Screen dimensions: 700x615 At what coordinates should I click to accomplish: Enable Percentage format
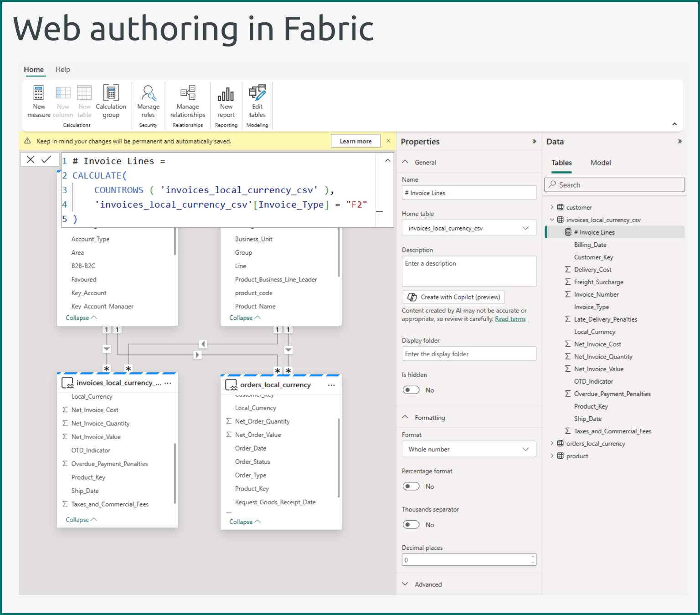point(411,486)
